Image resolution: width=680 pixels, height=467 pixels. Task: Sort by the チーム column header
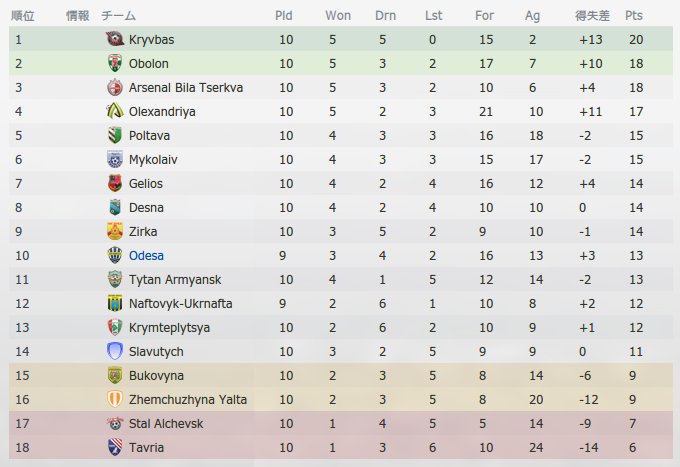118,16
